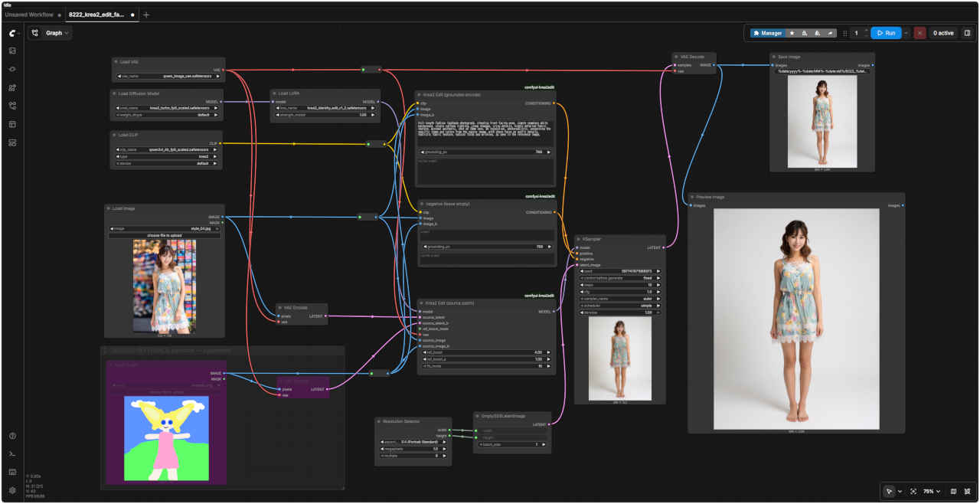Toggle select mode cursor tool

(889, 491)
